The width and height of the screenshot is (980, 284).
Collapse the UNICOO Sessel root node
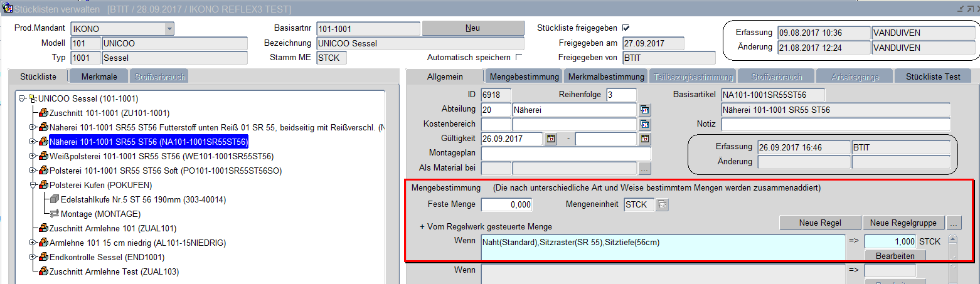coord(22,98)
